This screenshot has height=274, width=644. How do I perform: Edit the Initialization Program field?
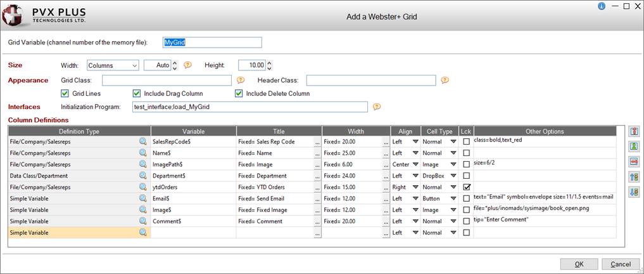tap(249, 107)
